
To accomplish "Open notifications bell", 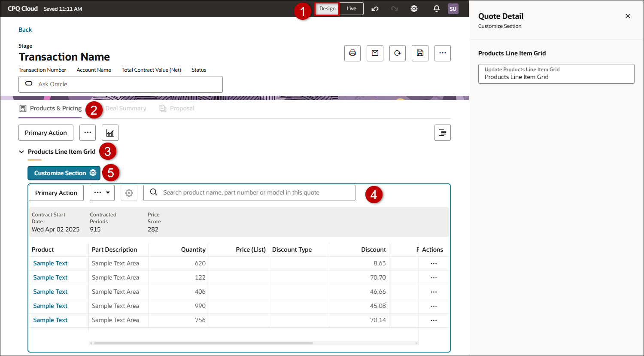I will tap(437, 9).
